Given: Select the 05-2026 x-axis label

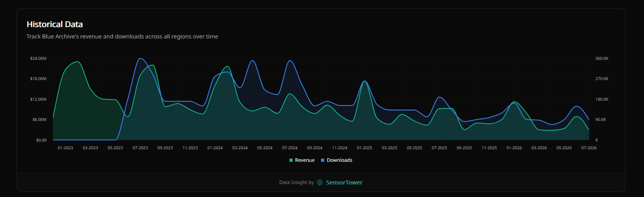Looking at the screenshot, I should point(564,148).
